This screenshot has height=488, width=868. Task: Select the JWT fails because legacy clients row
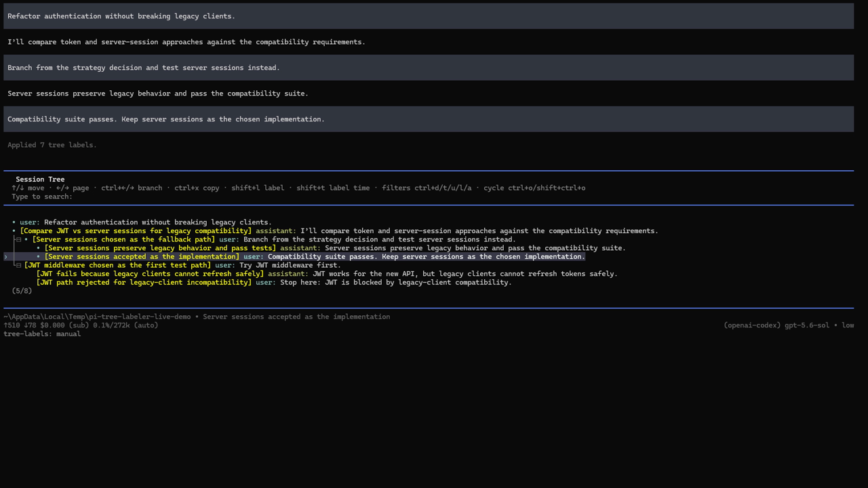click(327, 274)
